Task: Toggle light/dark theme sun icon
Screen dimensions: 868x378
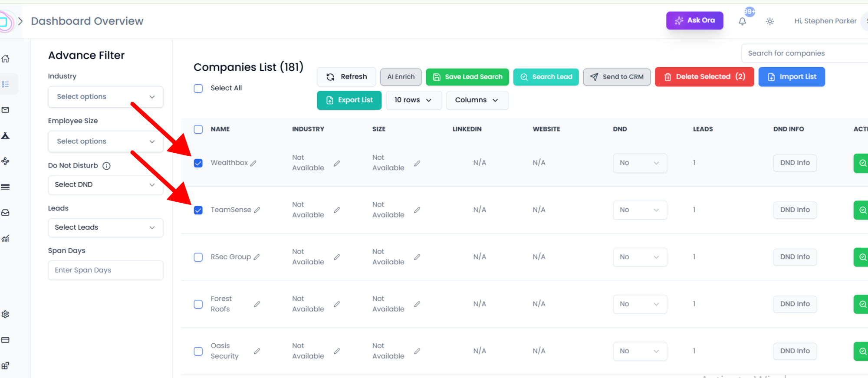Action: 769,21
